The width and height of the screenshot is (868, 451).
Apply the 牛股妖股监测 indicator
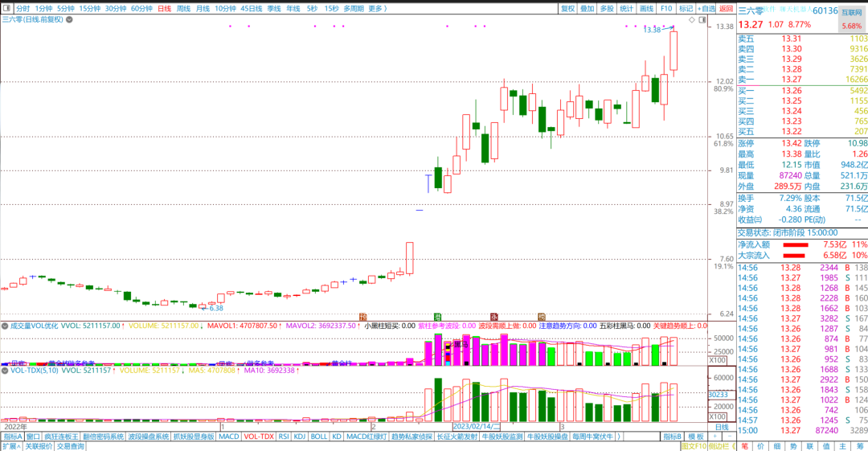(x=502, y=437)
